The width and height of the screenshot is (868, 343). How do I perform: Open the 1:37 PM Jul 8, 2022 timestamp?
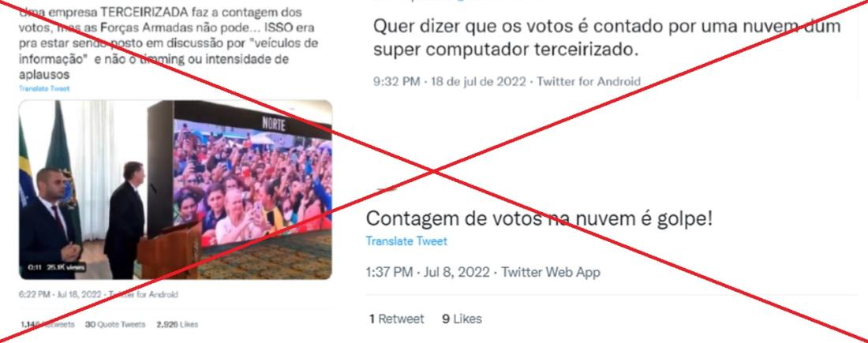[x=428, y=272]
